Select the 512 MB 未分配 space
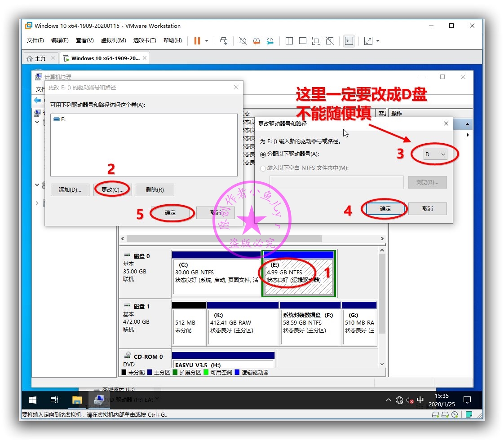Image resolution: width=504 pixels, height=440 pixels. (189, 323)
